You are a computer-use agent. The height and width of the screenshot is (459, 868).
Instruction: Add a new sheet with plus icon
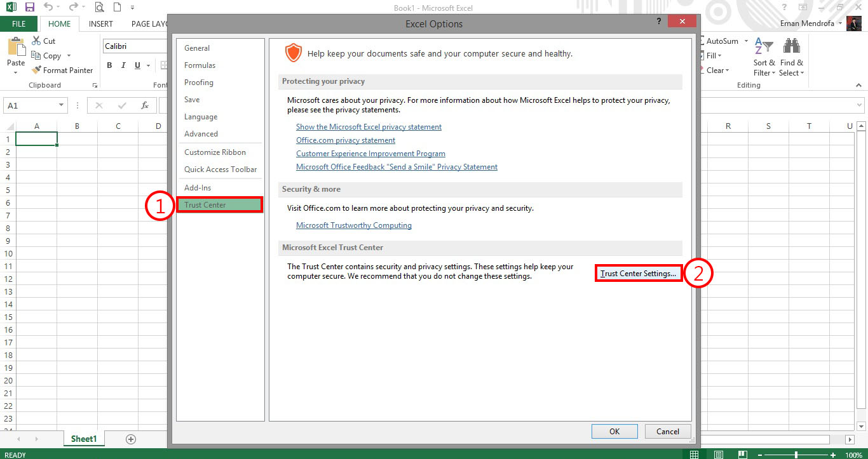pyautogui.click(x=131, y=439)
